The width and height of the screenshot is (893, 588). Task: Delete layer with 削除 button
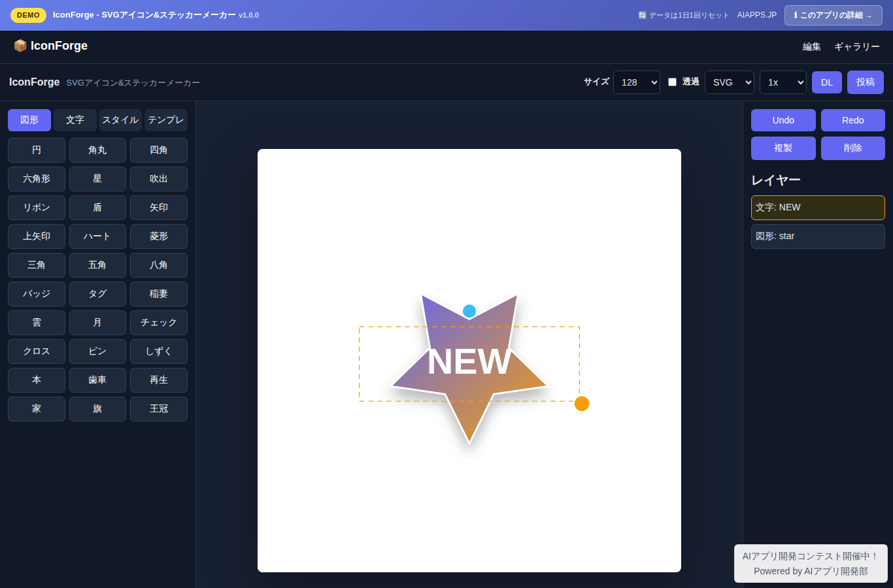coord(853,148)
